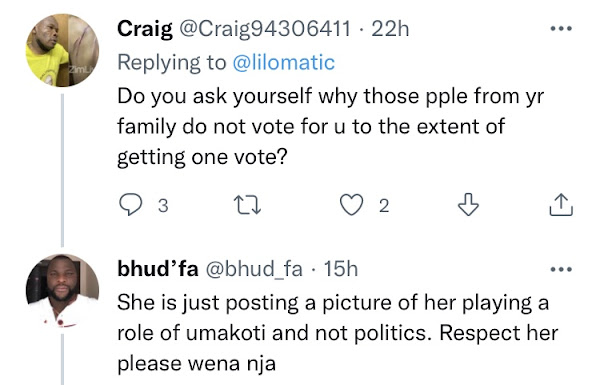Click the Craig display name

(145, 29)
